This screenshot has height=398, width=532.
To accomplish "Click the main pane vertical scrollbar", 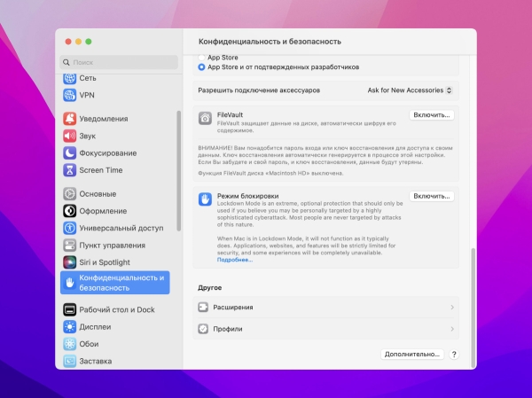I will [473, 308].
